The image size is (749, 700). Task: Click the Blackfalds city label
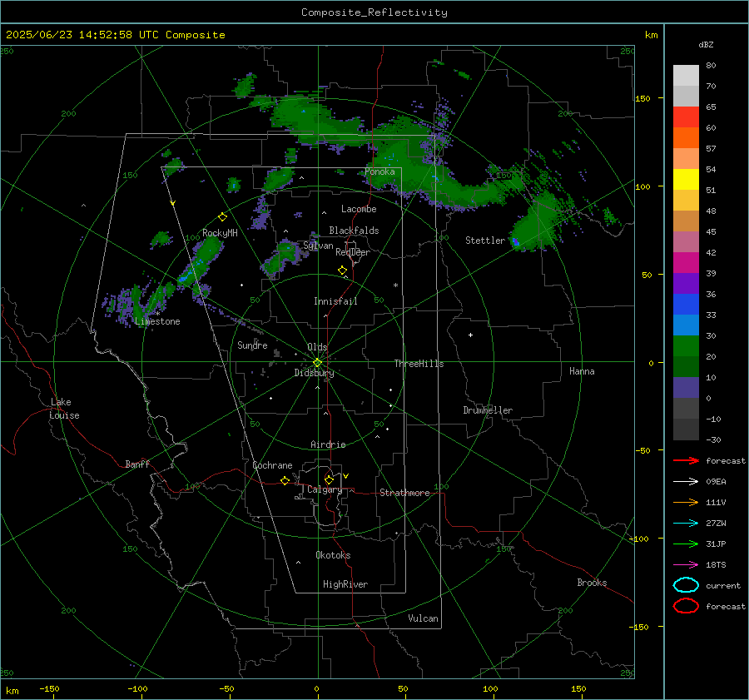354,231
